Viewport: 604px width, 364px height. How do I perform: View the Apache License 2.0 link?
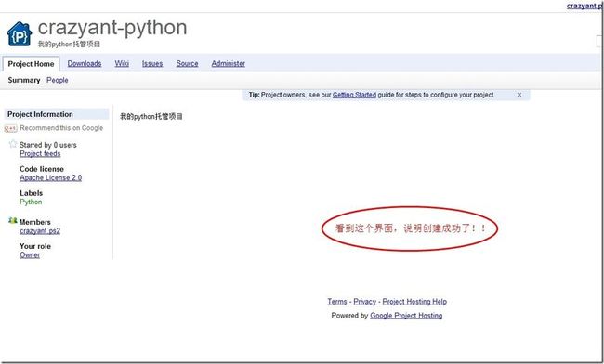(51, 177)
